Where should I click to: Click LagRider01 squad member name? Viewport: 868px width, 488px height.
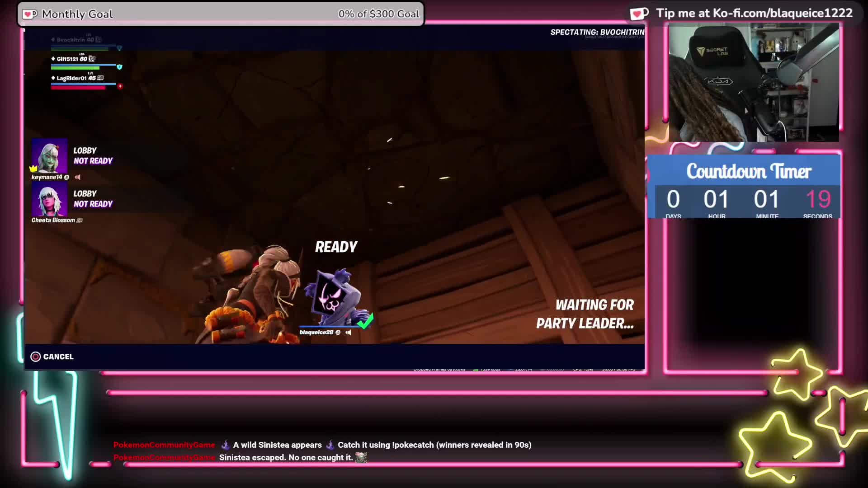[x=71, y=78]
